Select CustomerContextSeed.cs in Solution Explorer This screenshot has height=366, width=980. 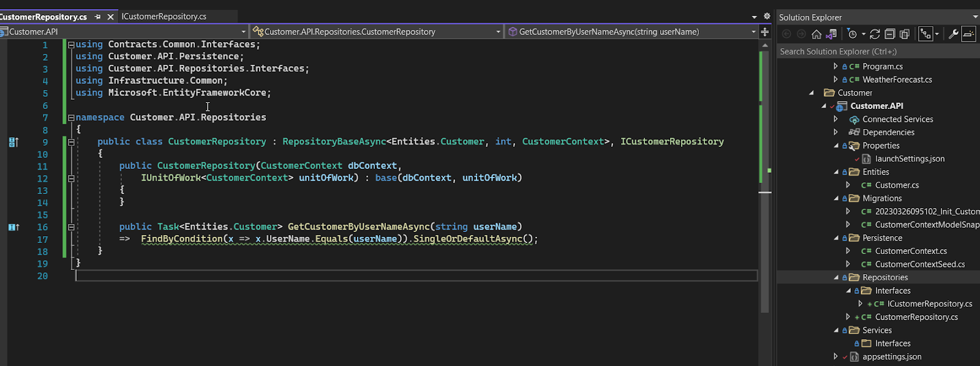920,264
